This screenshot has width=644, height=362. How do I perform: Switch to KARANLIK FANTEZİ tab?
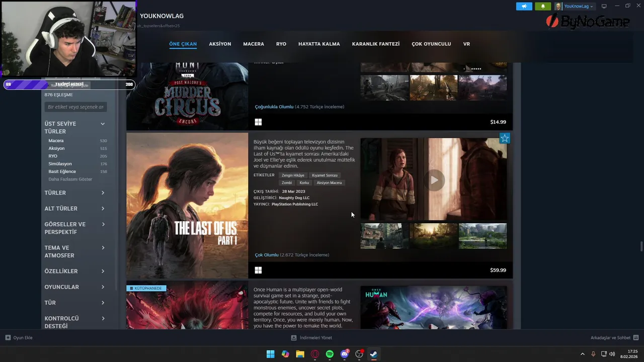376,44
